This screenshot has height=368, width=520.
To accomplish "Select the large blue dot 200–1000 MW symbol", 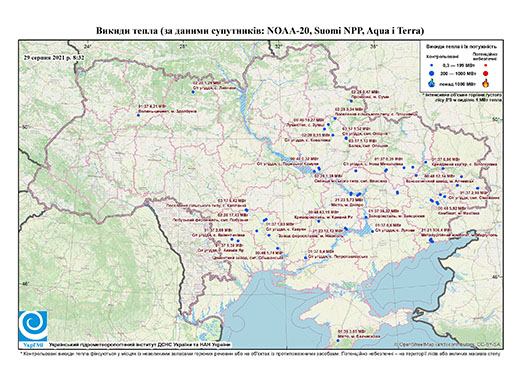I will tap(431, 73).
